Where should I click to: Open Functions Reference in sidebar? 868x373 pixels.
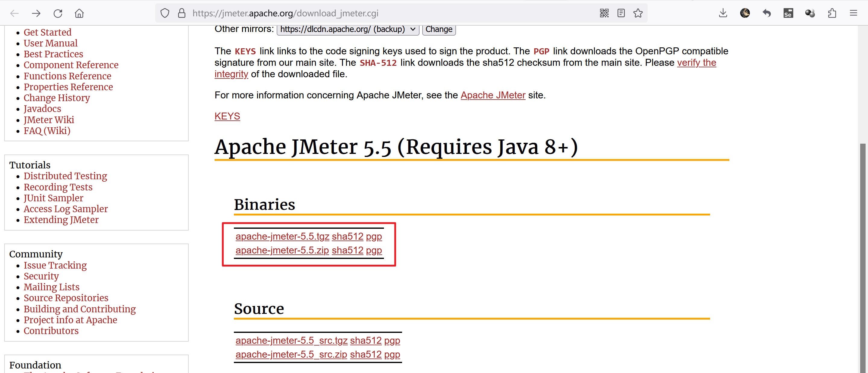[68, 76]
